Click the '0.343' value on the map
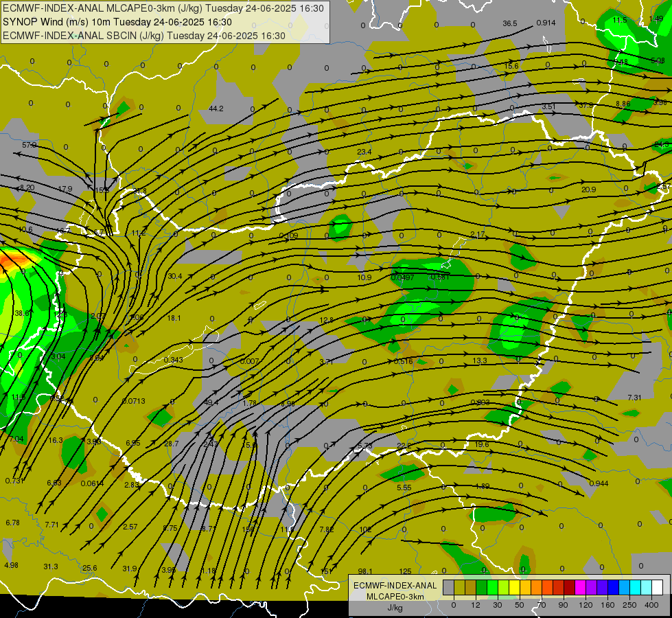This screenshot has width=672, height=618. 174,360
